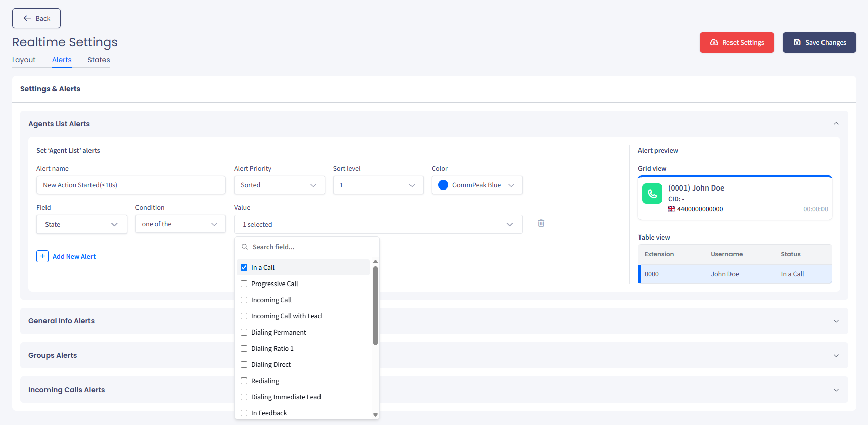Click the scroll-up arrow of states list
This screenshot has width=868, height=425.
coord(375,262)
